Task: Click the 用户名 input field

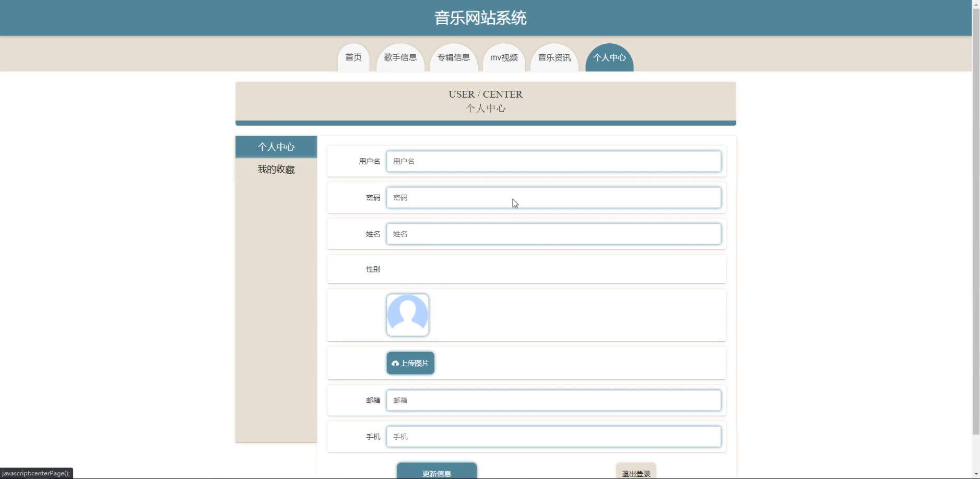Action: [553, 161]
